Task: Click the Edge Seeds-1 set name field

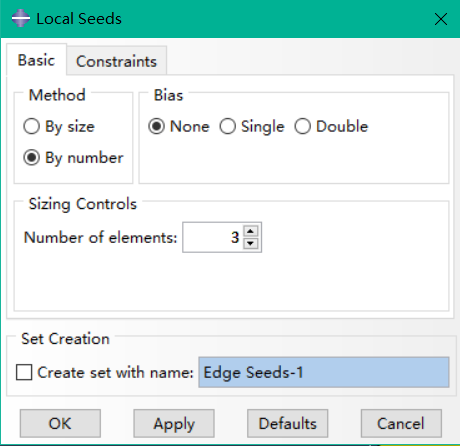Action: (324, 372)
